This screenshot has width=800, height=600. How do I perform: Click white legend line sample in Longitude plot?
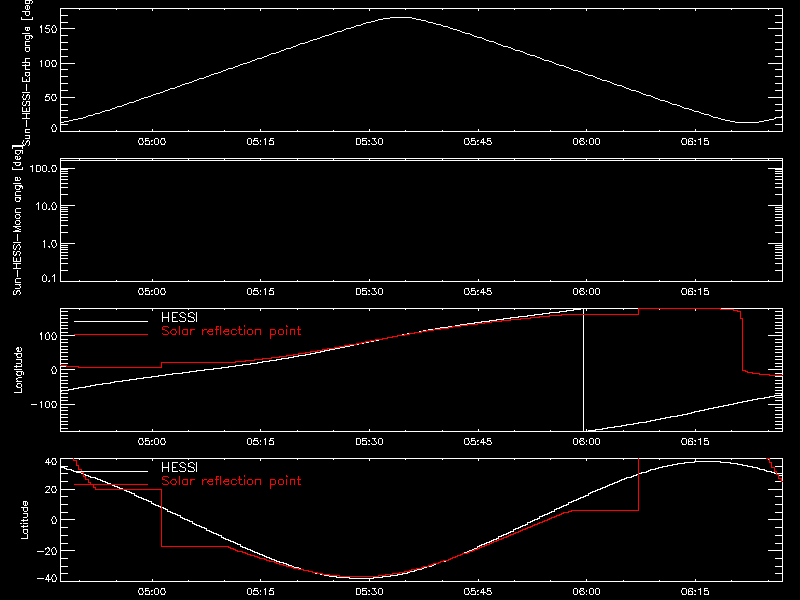click(111, 321)
